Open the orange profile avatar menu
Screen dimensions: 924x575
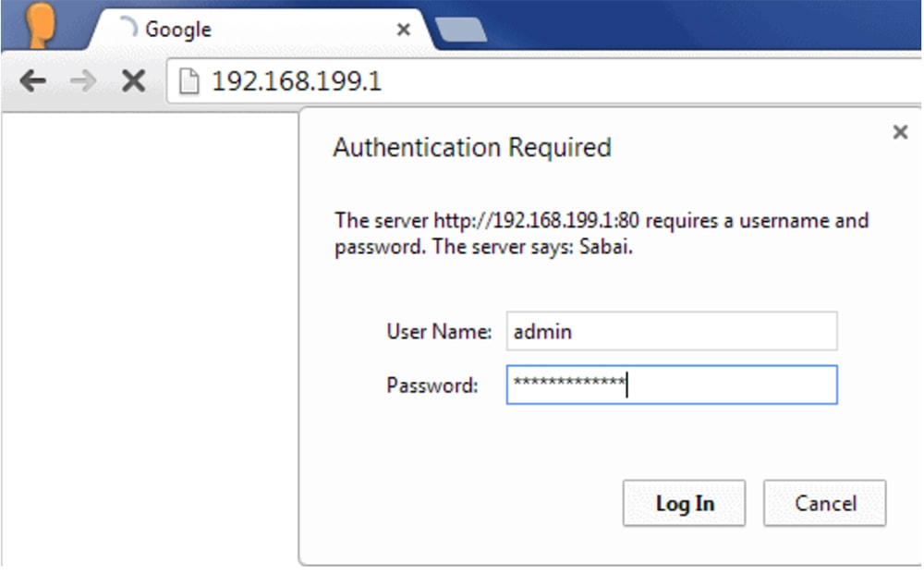click(40, 25)
